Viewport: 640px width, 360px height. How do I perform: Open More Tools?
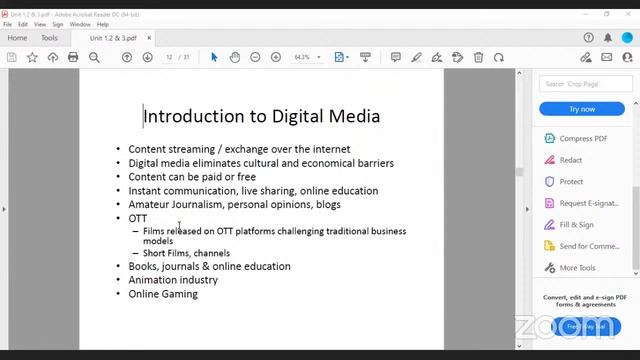(x=570, y=268)
